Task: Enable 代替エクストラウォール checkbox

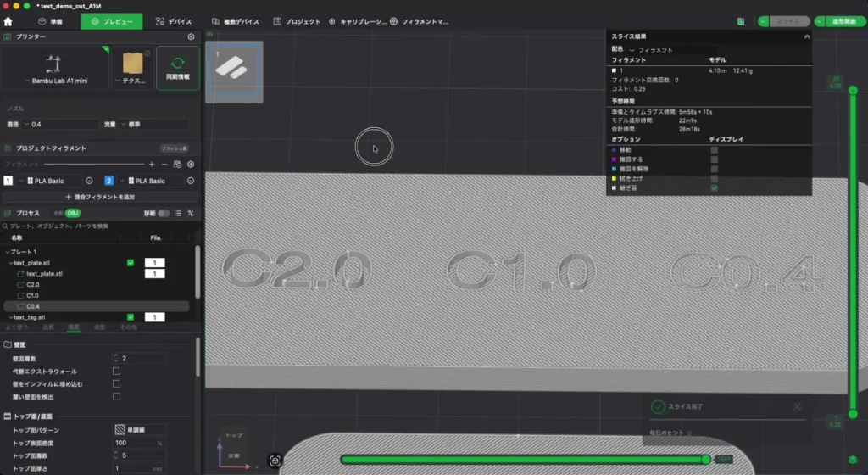Action: click(x=116, y=371)
